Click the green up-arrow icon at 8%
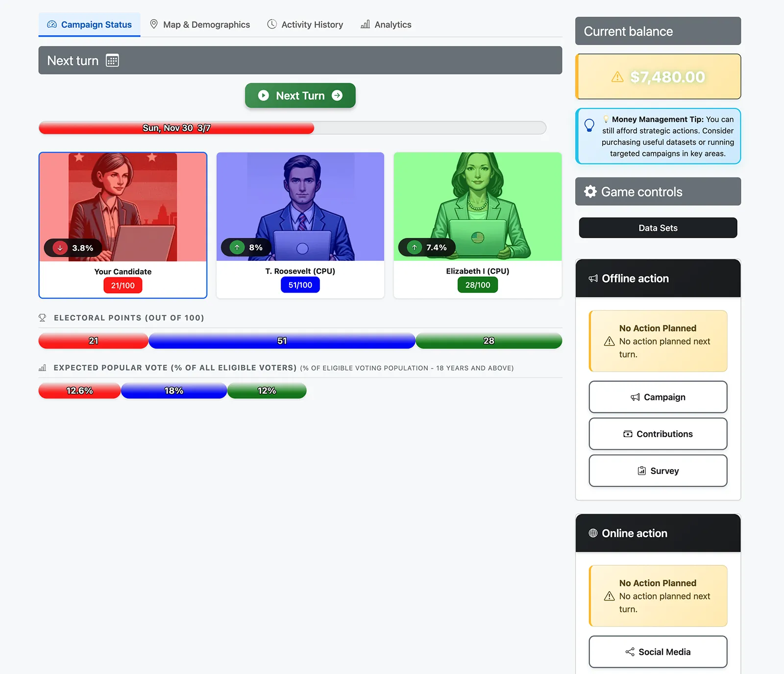This screenshot has height=674, width=784. point(237,248)
